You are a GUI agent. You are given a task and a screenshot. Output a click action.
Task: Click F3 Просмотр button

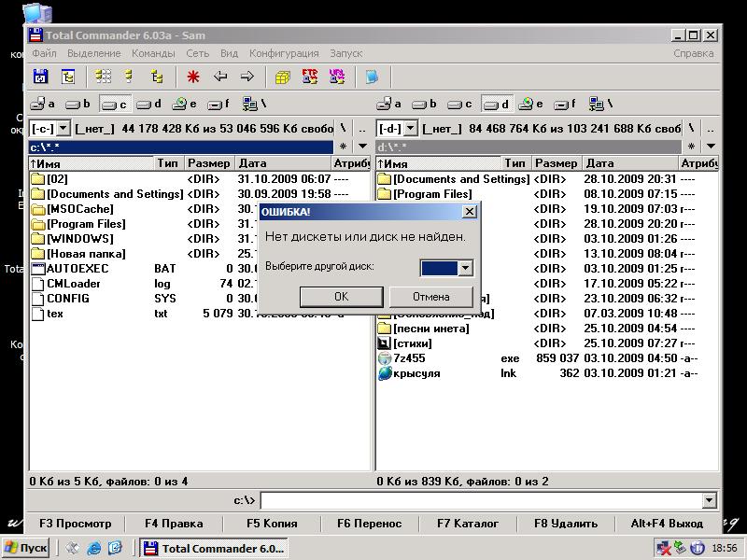click(x=76, y=524)
